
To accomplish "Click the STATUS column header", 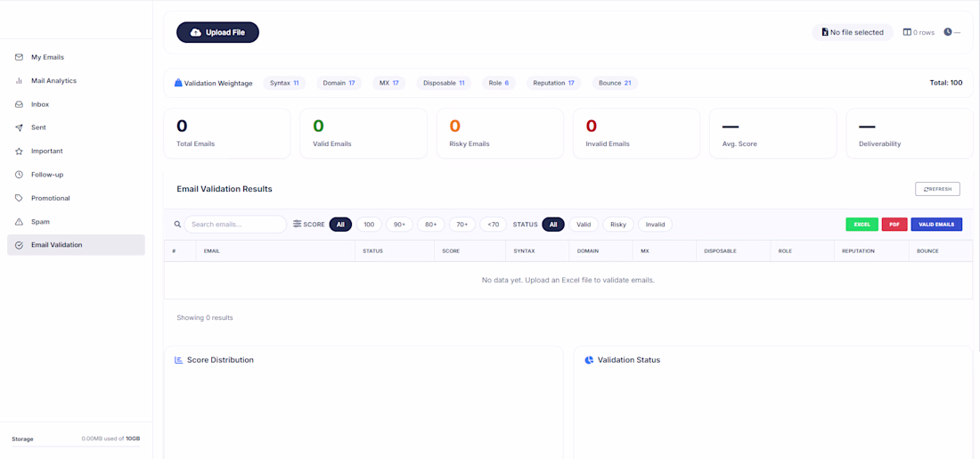I will pos(395,250).
